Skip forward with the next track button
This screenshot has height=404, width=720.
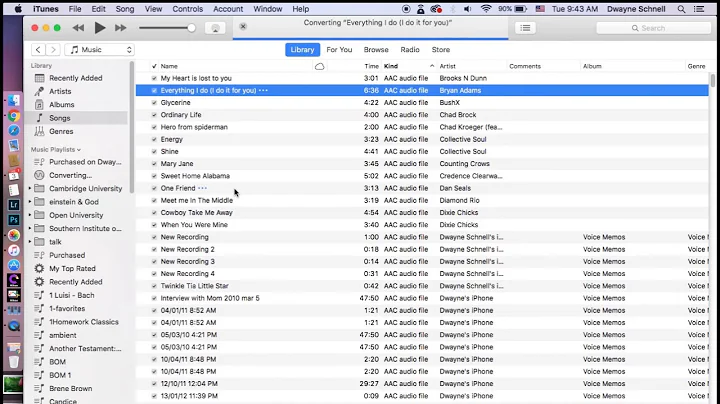tap(121, 28)
